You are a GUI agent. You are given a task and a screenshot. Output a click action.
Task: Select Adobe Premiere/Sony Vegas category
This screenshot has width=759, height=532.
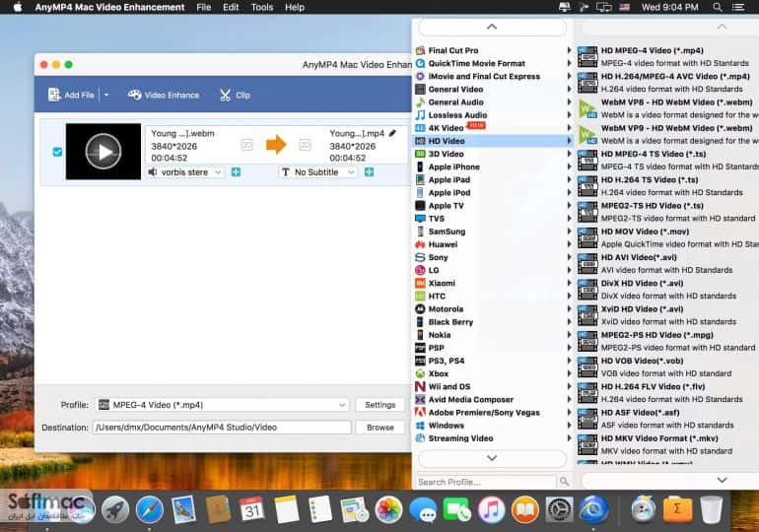[493, 413]
